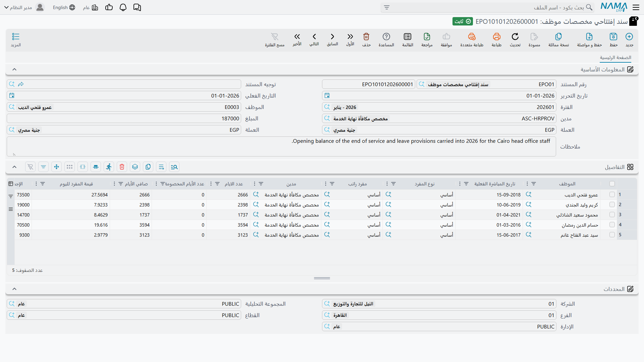This screenshot has height=362, width=644.
Task: Click the Refresh (تحديث) icon
Action: point(515,40)
